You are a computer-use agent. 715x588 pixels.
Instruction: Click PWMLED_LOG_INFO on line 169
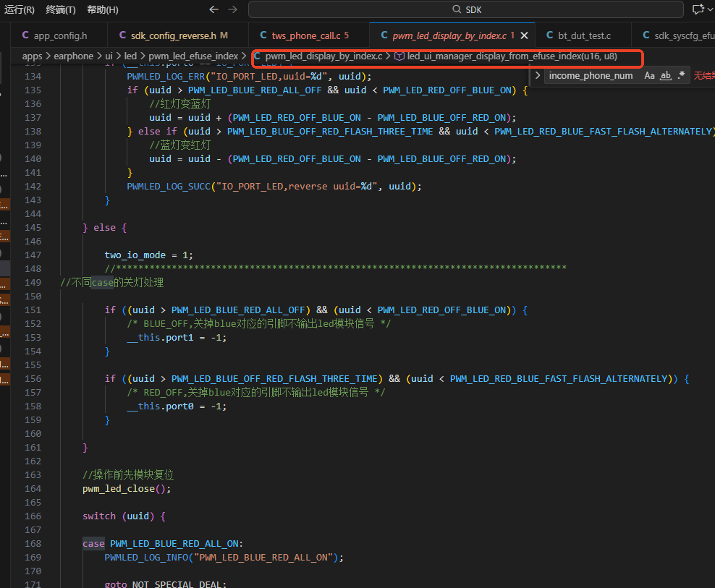tap(146, 558)
